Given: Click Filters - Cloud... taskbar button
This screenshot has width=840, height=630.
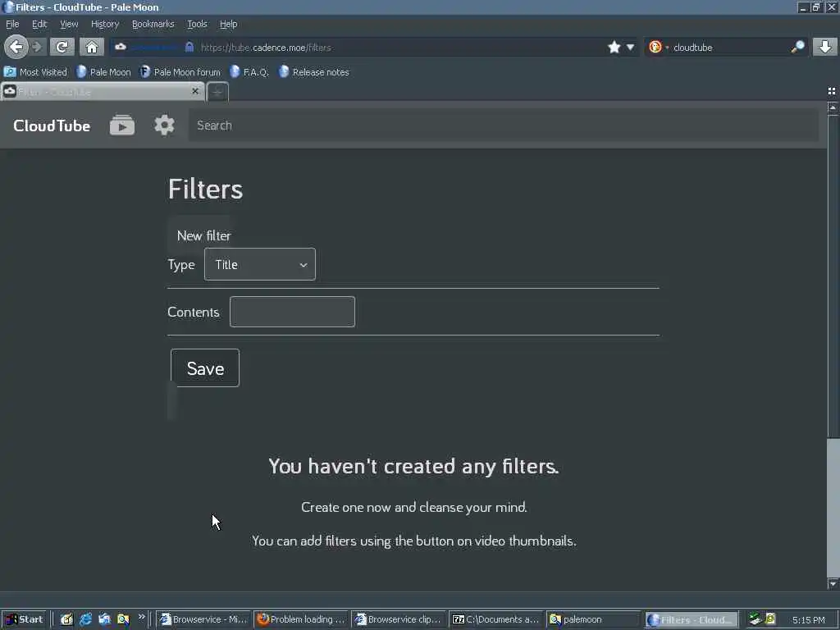Looking at the screenshot, I should click(x=692, y=619).
